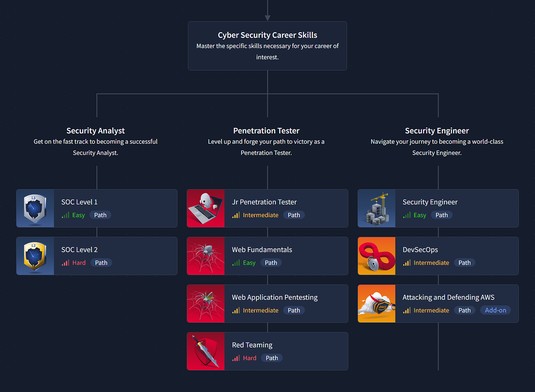This screenshot has height=392, width=535.
Task: Open the Security Engineer career track heading
Action: point(437,130)
